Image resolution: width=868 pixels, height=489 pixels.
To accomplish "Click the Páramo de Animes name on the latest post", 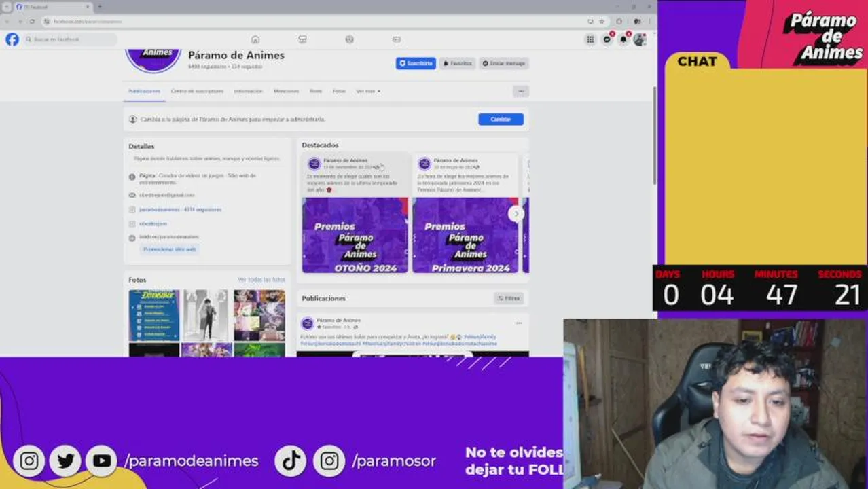I will pos(338,320).
